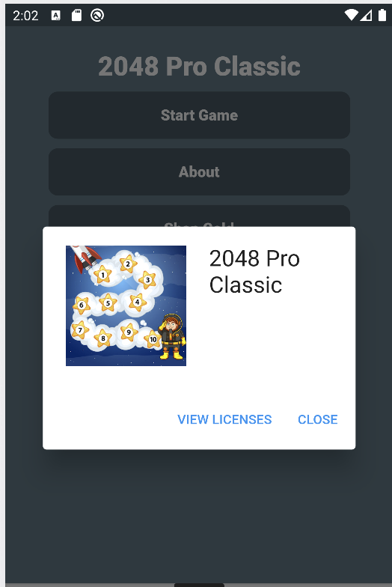Tap the keyboard 'A' status bar icon

(x=55, y=15)
